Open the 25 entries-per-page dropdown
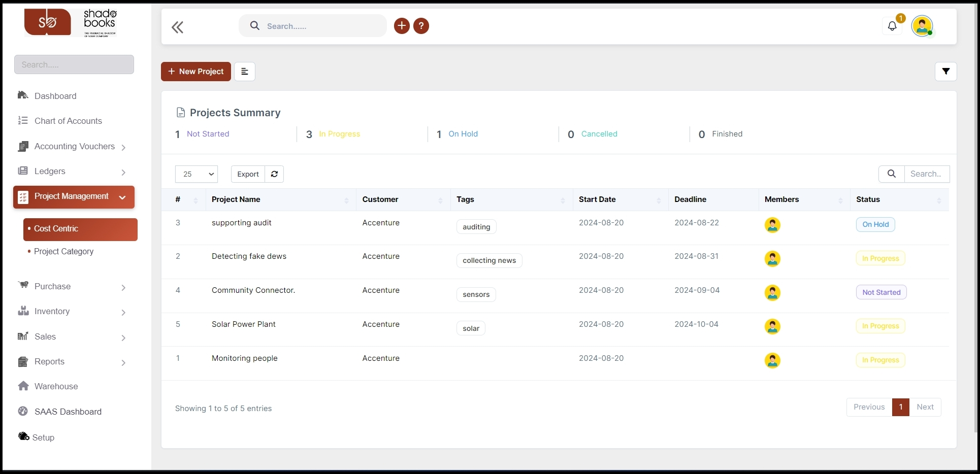980x474 pixels. pyautogui.click(x=197, y=174)
